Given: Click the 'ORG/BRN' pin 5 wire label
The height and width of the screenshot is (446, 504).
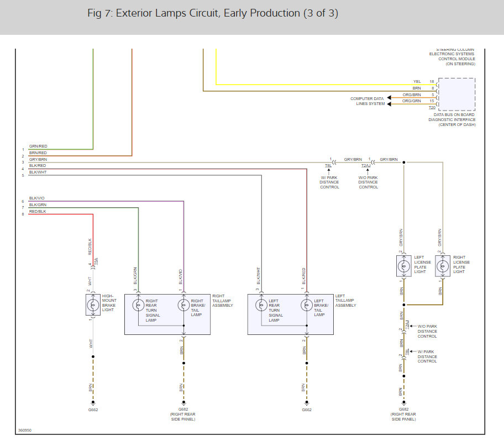Looking at the screenshot, I should coord(412,95).
